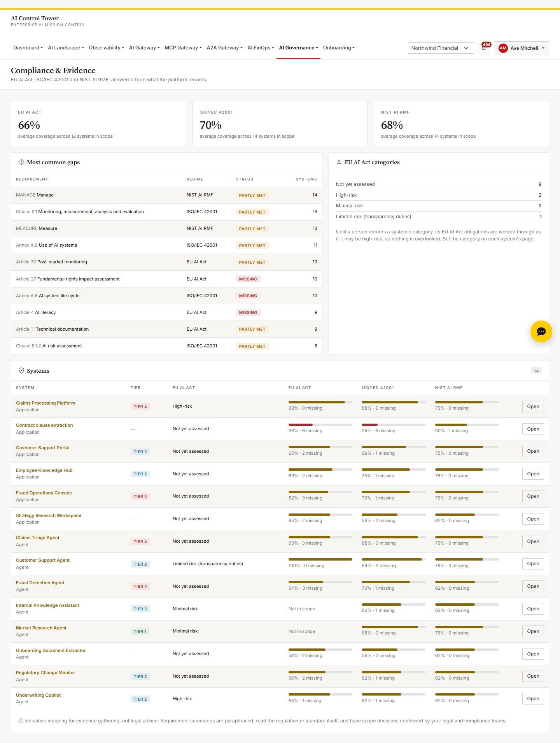Open the A2A Gateway menu
The height and width of the screenshot is (743, 560).
point(224,48)
